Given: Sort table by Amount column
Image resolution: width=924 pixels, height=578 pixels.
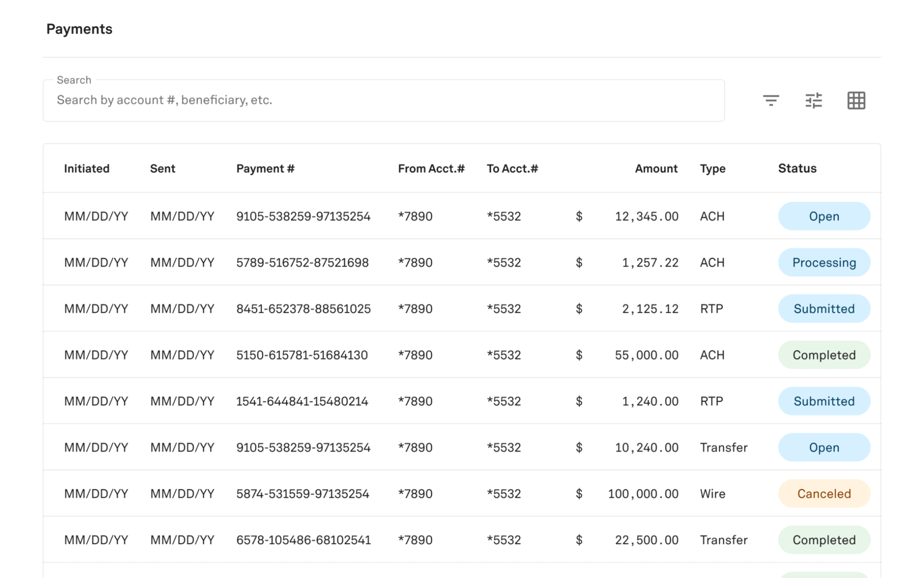Looking at the screenshot, I should (x=657, y=169).
